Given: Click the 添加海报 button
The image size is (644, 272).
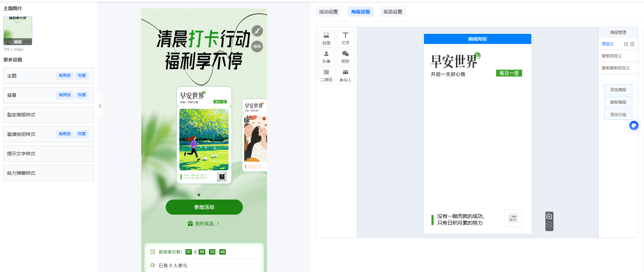Looking at the screenshot, I should point(618,90).
